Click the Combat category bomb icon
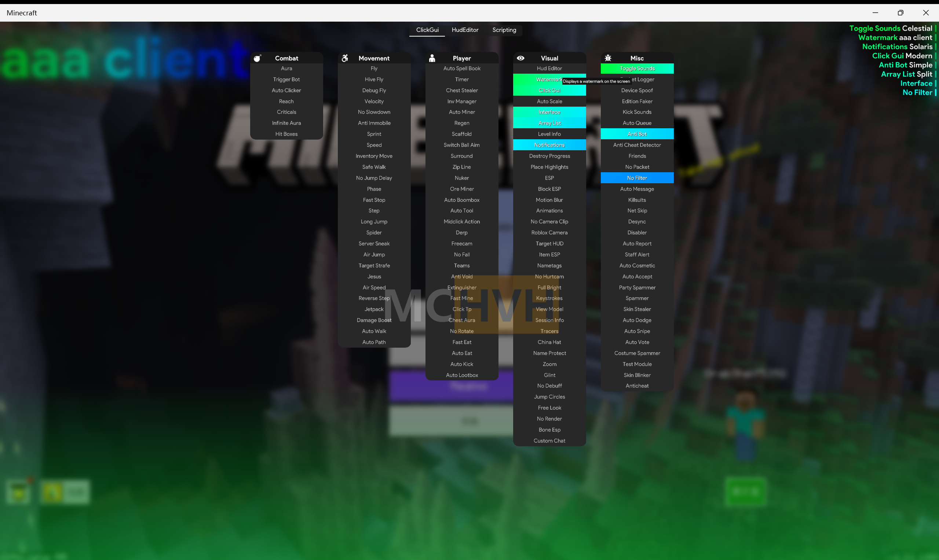939x560 pixels. tap(257, 58)
